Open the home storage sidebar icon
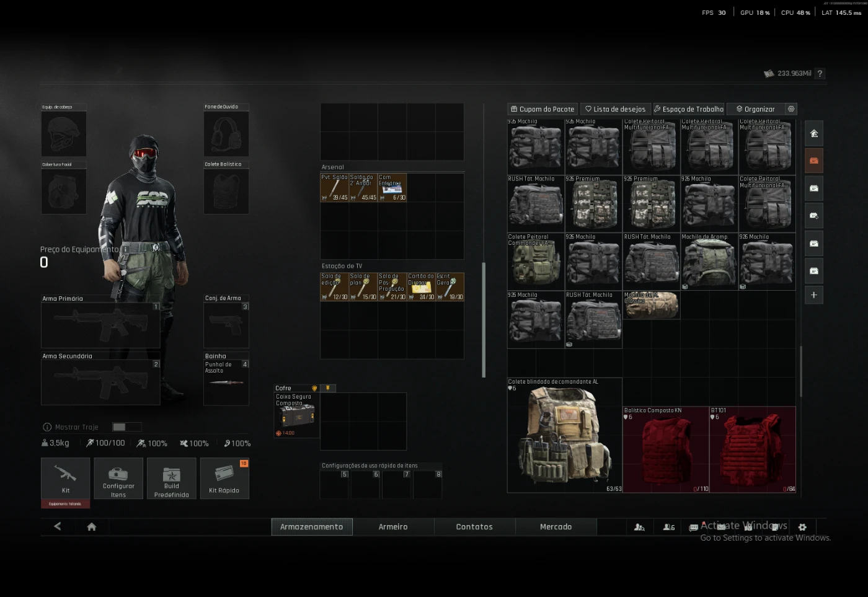 tap(813, 133)
